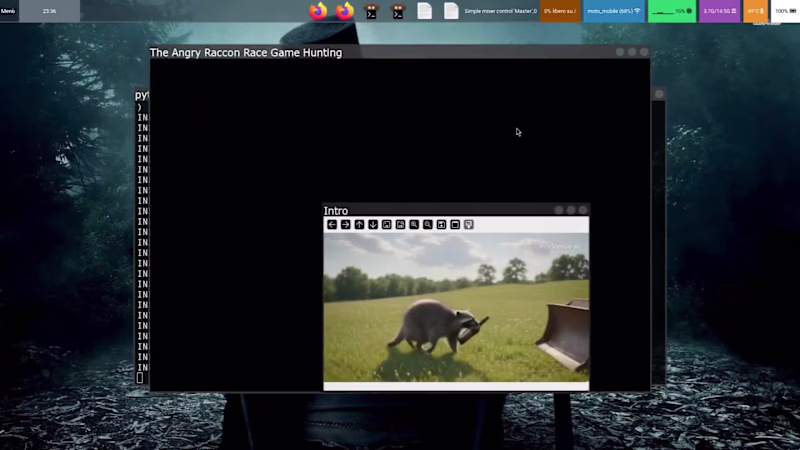Image resolution: width=800 pixels, height=450 pixels.
Task: Pan the Intro image right with the arrow
Action: tap(345, 224)
